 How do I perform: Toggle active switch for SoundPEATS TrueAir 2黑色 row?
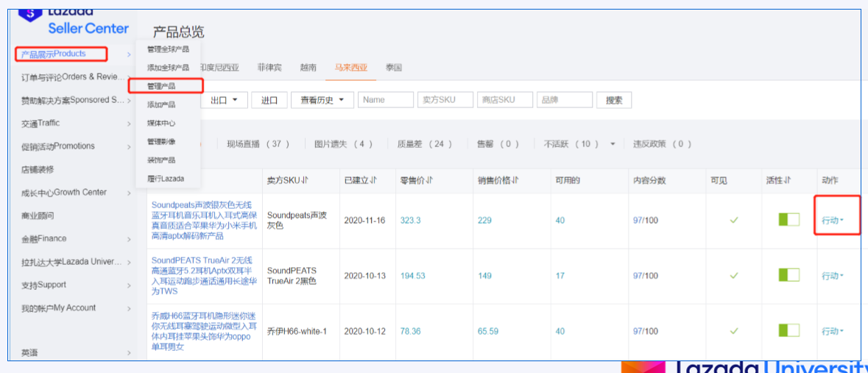788,275
